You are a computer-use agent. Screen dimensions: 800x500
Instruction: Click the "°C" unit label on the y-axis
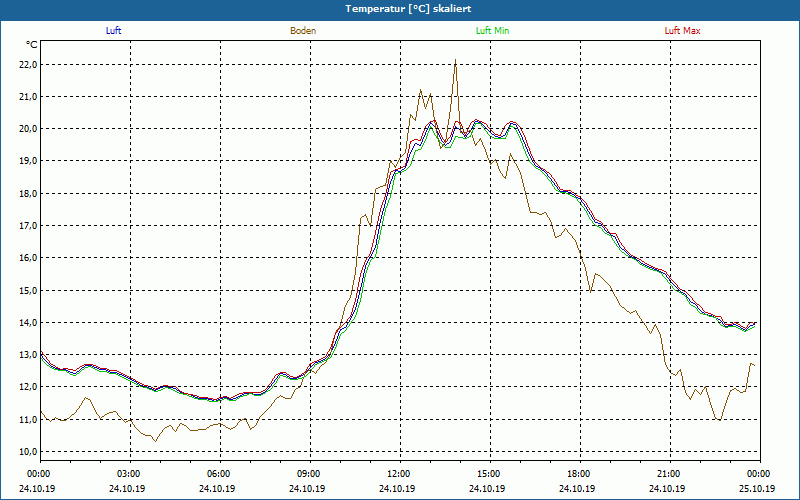(x=32, y=45)
